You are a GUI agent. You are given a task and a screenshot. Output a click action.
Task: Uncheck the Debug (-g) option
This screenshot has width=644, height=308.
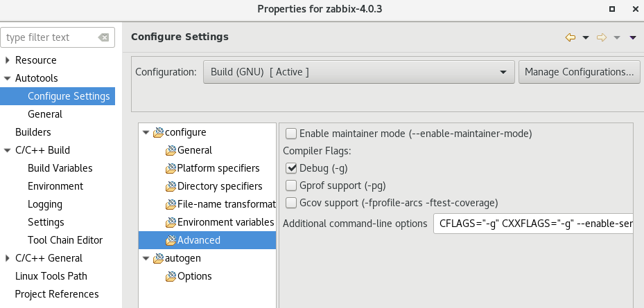pyautogui.click(x=291, y=168)
